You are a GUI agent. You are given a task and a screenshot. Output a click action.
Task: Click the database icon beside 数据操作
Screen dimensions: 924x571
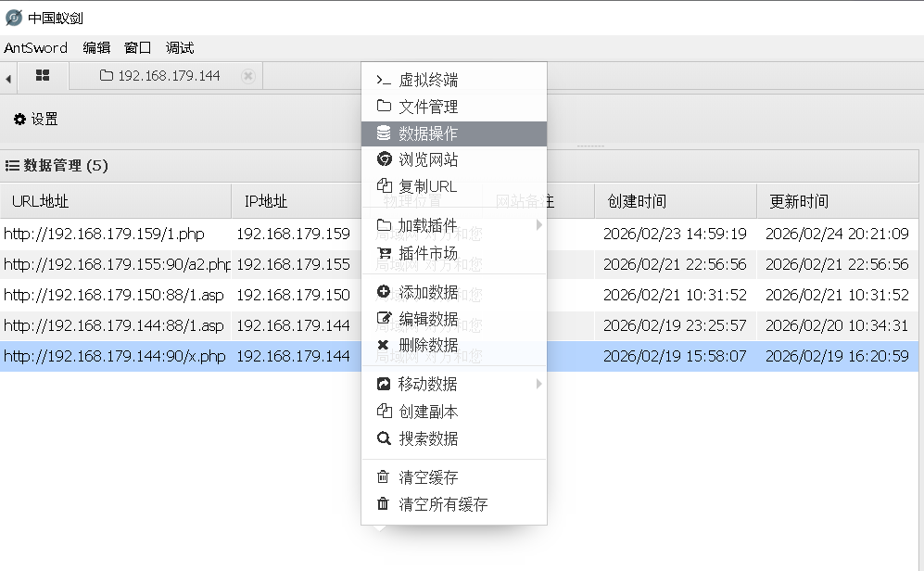[384, 133]
